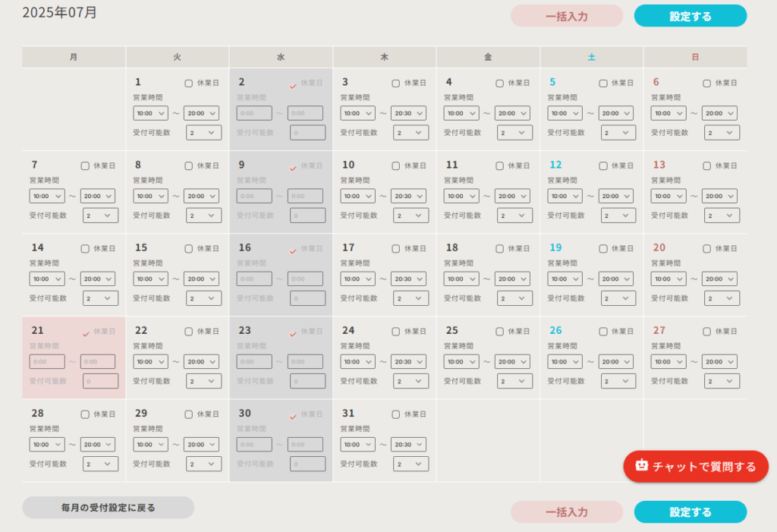Toggle the 休業日 checkbox for day 13
The width and height of the screenshot is (777, 532).
click(x=707, y=166)
